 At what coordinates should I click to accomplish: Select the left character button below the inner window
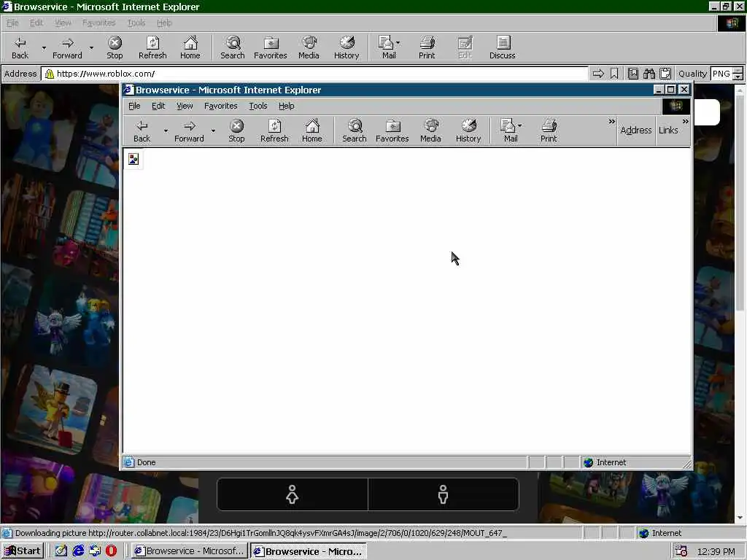pyautogui.click(x=292, y=494)
